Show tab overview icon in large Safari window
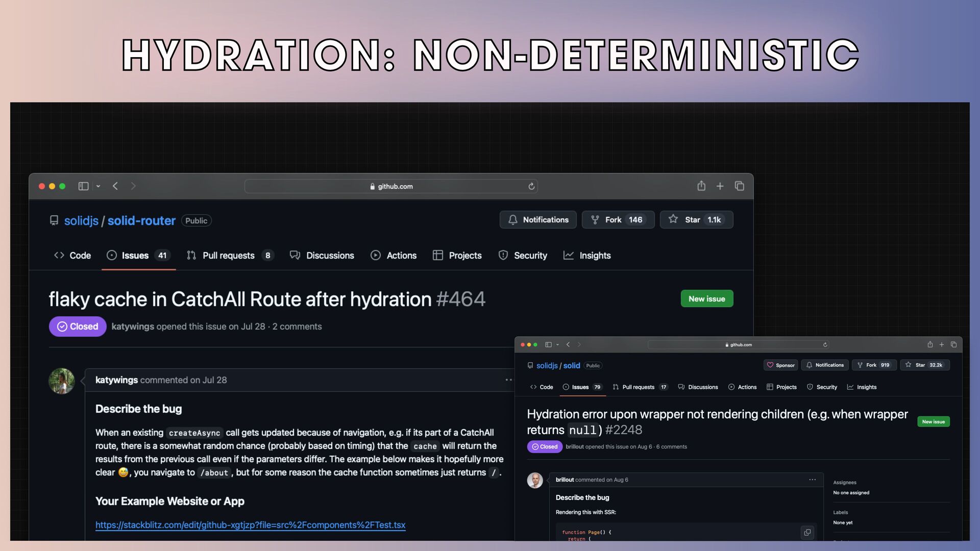 (x=739, y=186)
